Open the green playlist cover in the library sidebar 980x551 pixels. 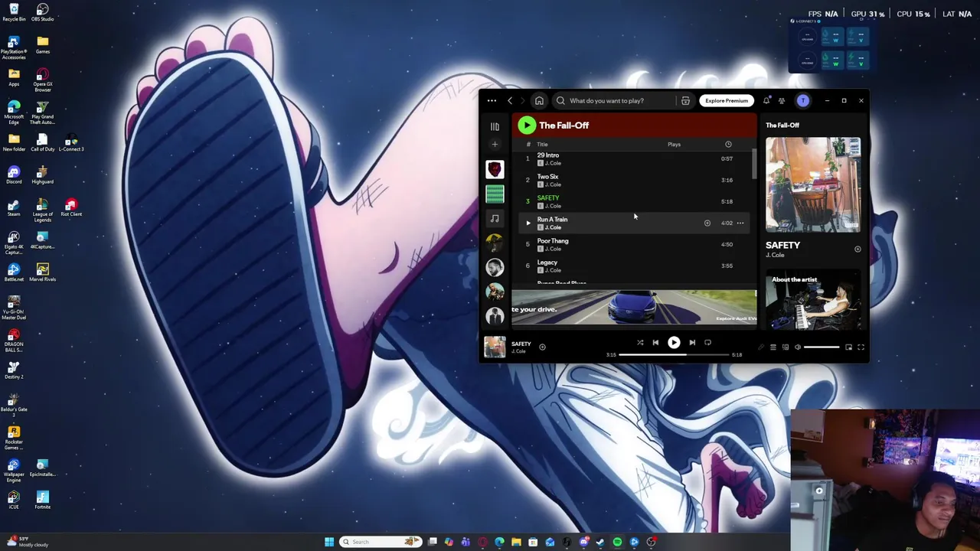[495, 194]
